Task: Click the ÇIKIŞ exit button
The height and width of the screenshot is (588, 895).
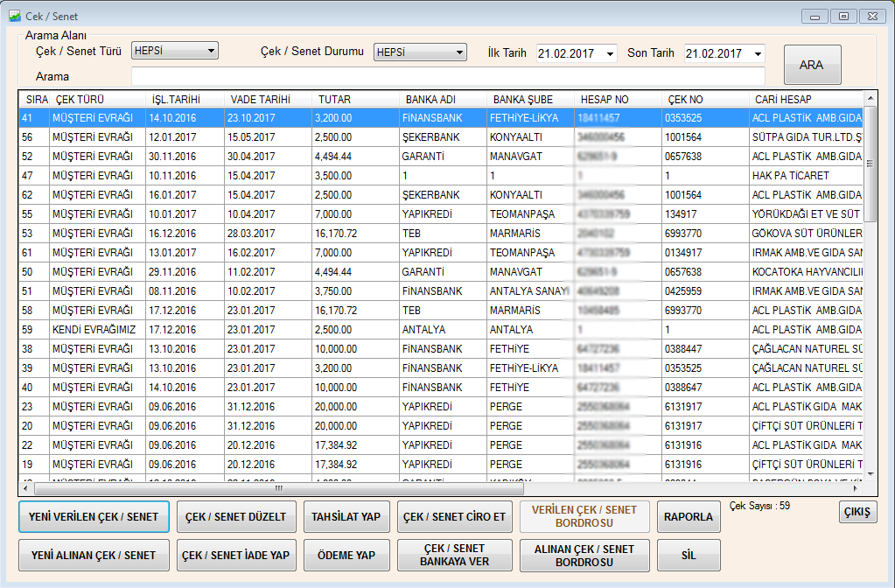Action: 857,512
